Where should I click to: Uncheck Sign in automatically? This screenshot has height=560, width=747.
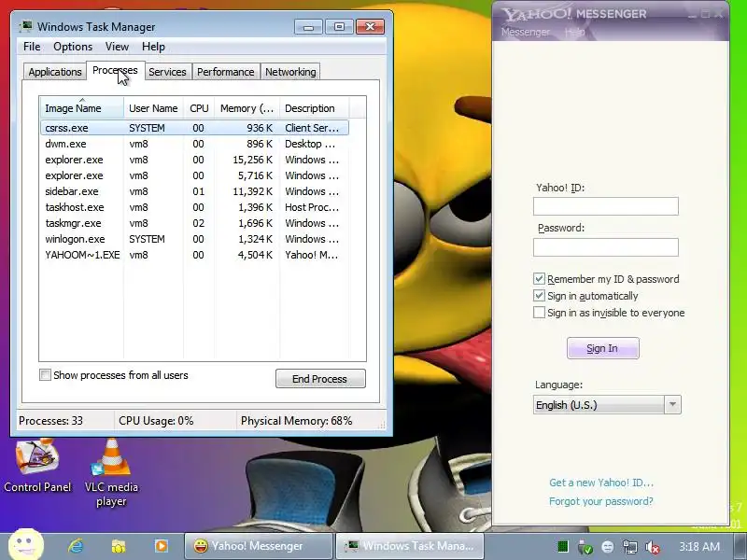539,296
